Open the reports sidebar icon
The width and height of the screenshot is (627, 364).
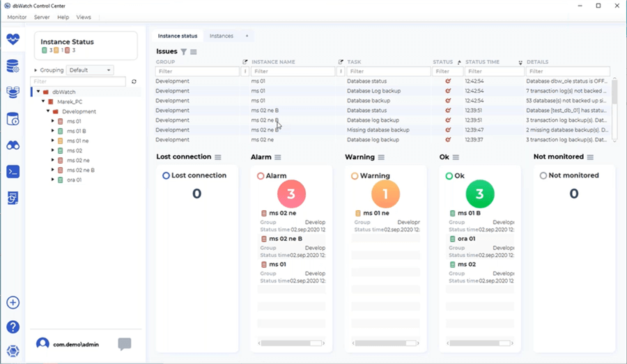click(13, 198)
